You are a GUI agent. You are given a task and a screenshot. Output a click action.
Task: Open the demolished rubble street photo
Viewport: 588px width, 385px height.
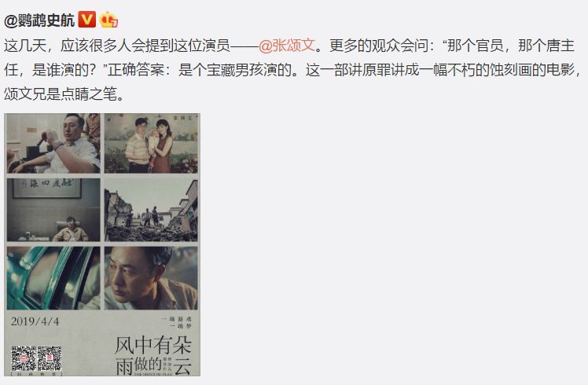151,210
